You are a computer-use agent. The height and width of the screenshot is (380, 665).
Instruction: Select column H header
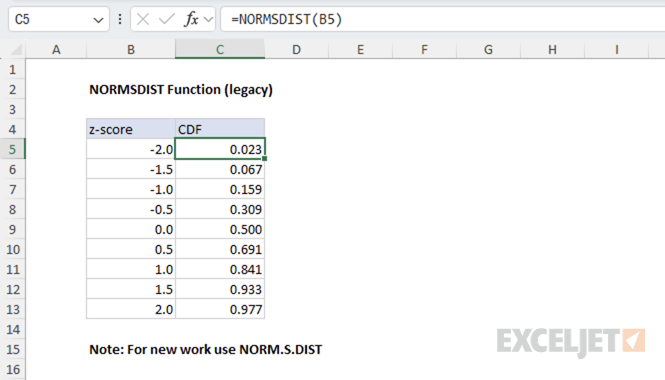click(553, 50)
